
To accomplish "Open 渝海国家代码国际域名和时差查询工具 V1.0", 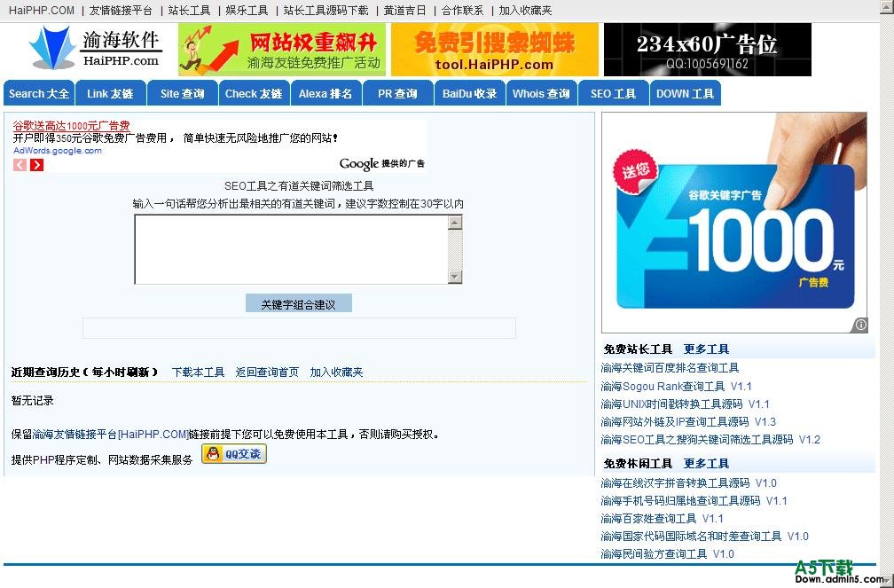I will click(x=705, y=536).
